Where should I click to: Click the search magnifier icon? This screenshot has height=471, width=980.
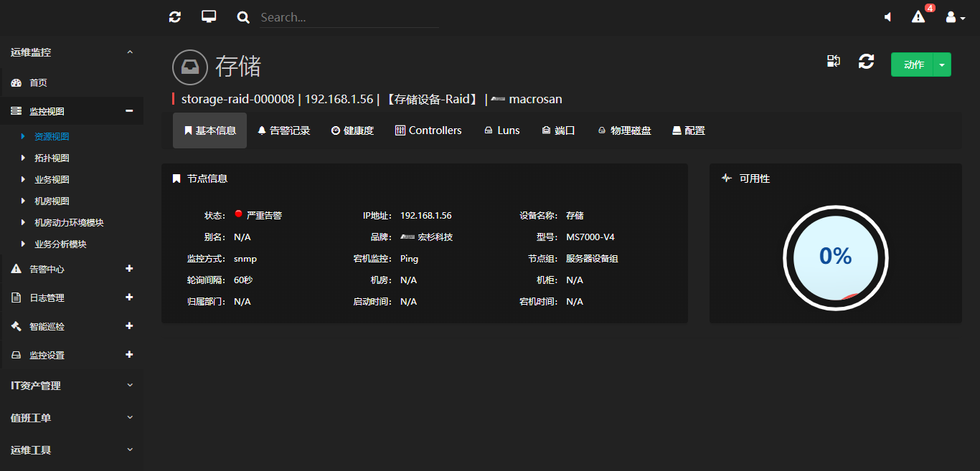click(243, 17)
